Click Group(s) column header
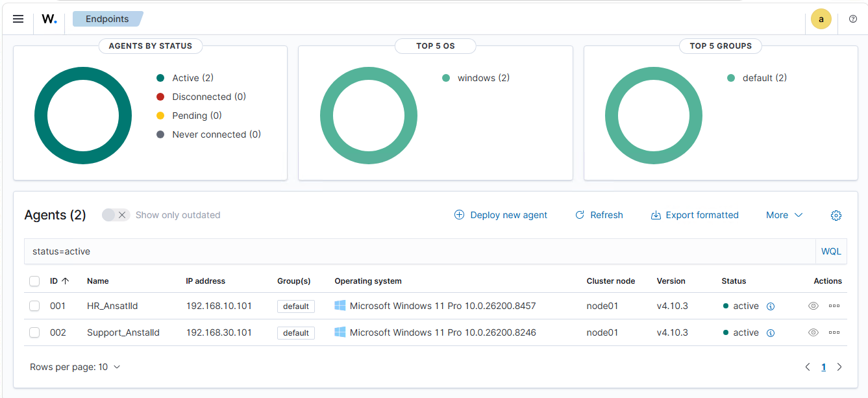This screenshot has width=868, height=398. tap(294, 281)
